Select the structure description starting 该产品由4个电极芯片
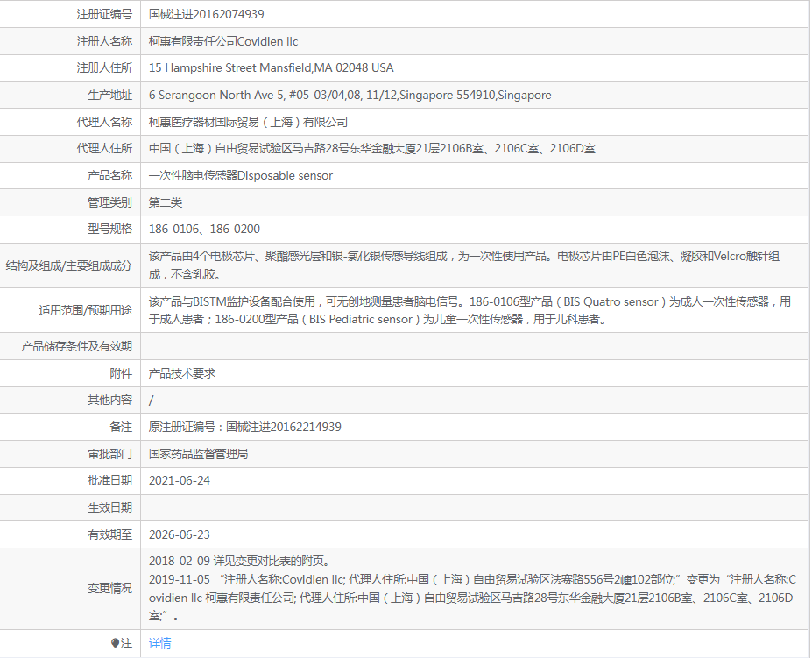This screenshot has width=812, height=658. 464,265
